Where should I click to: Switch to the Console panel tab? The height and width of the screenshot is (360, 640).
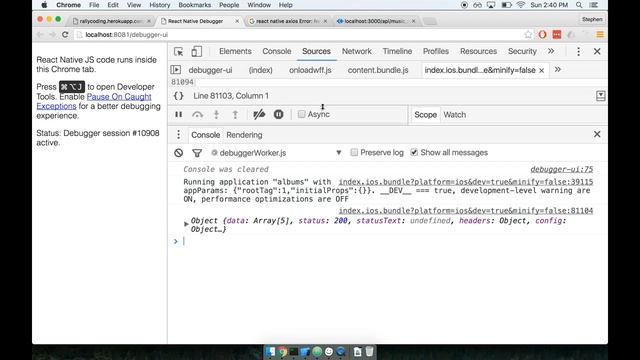pos(277,51)
